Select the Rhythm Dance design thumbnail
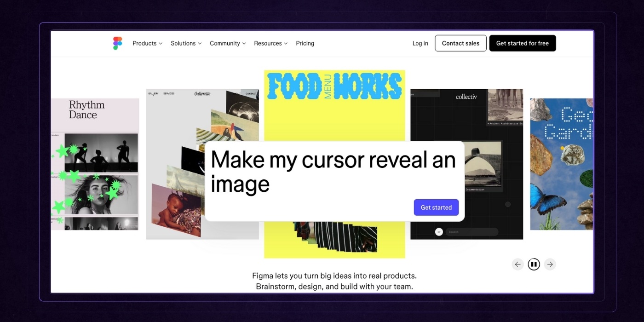This screenshot has width=644, height=322. tap(95, 164)
